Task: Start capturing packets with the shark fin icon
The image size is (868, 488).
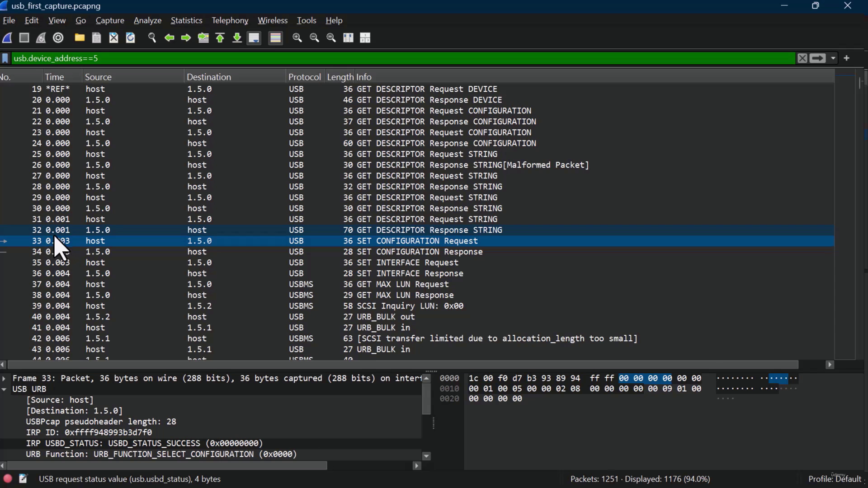Action: point(7,38)
